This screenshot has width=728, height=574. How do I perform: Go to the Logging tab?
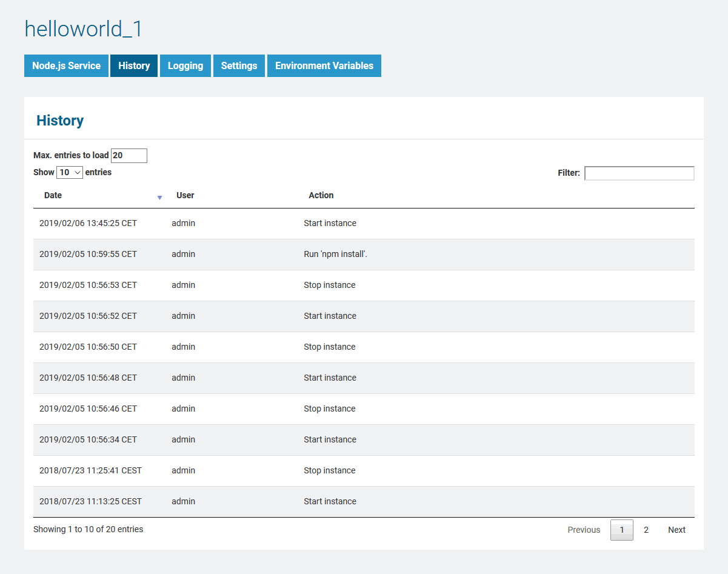pyautogui.click(x=185, y=66)
